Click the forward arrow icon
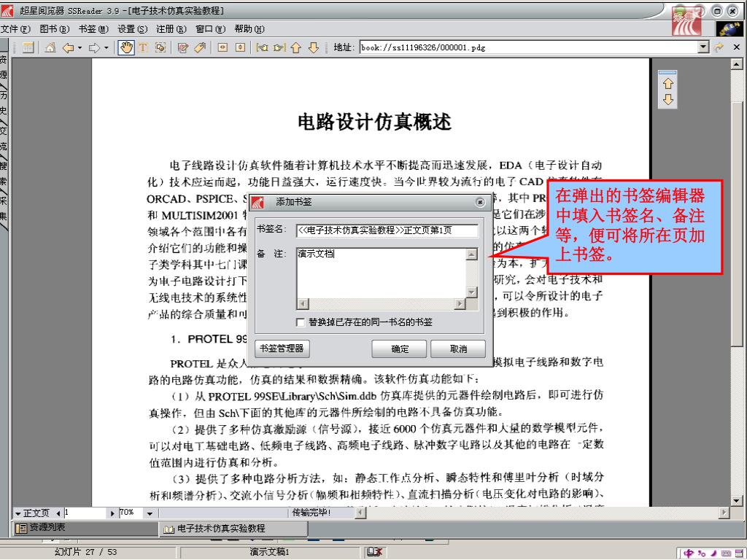 coord(94,47)
